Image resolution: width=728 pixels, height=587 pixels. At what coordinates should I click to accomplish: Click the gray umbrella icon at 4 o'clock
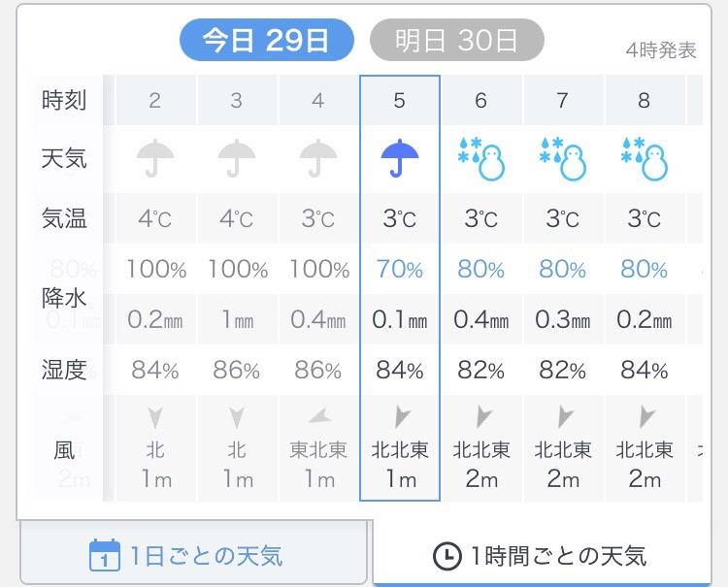point(318,158)
